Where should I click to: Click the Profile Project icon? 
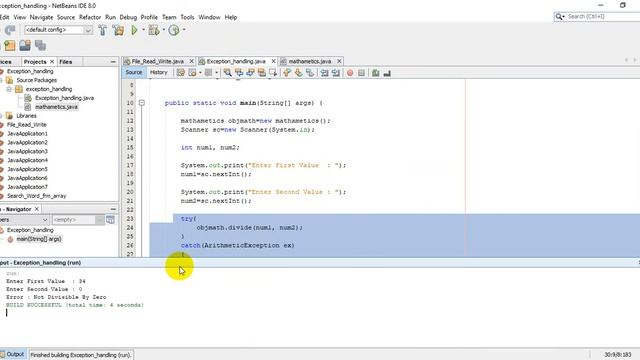click(x=174, y=30)
